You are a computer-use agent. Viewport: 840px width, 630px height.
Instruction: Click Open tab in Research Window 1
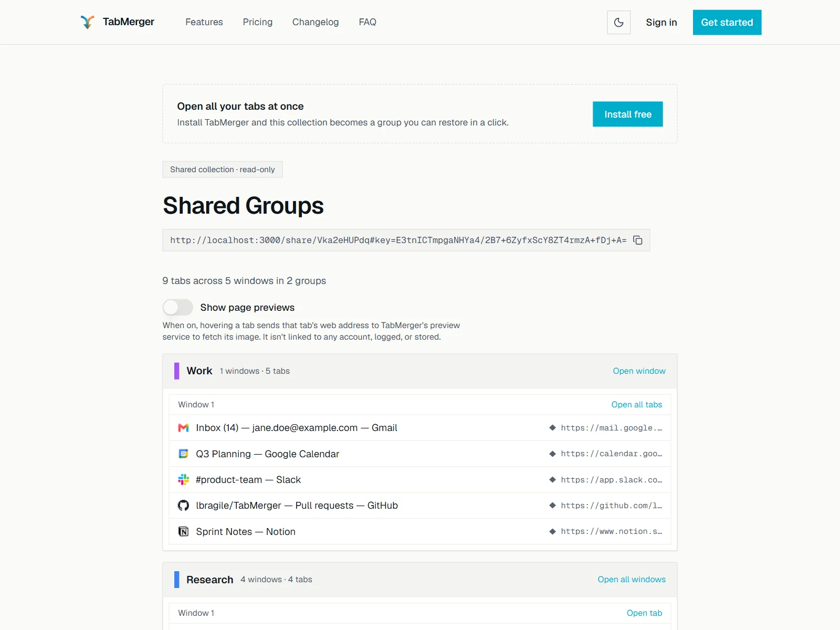(644, 613)
